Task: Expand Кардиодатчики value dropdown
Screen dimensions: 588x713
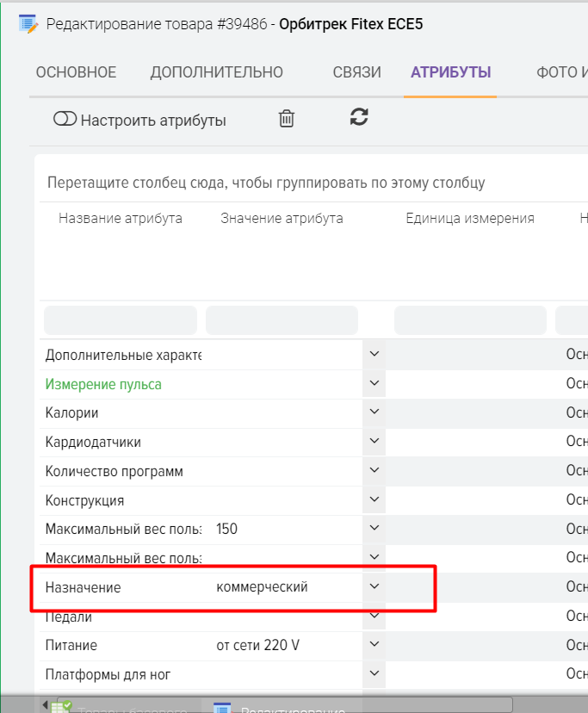Action: [374, 441]
